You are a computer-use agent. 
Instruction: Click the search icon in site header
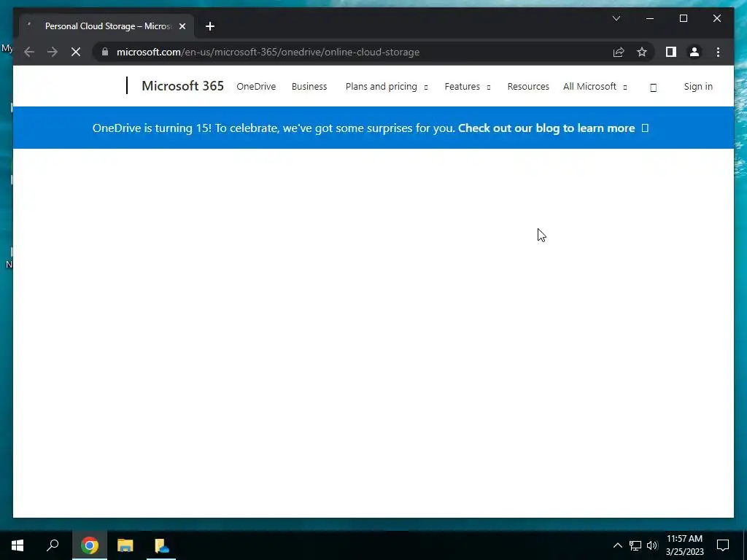[x=653, y=87]
